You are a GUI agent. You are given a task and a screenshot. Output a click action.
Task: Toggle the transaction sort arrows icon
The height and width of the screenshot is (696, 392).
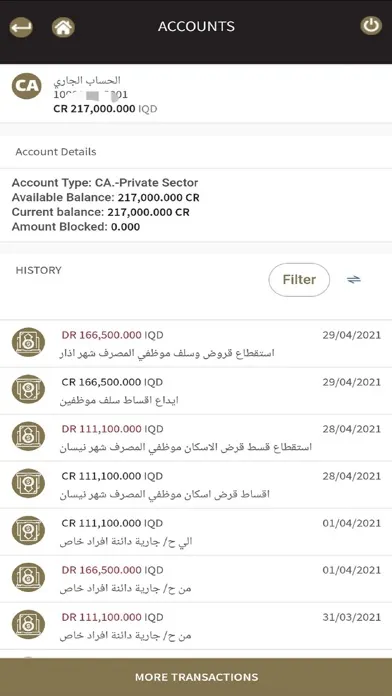(354, 280)
